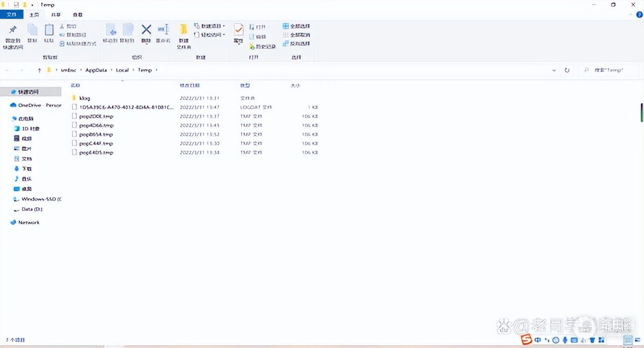Click the Sogou input method S icon
This screenshot has width=644, height=348.
click(x=526, y=340)
